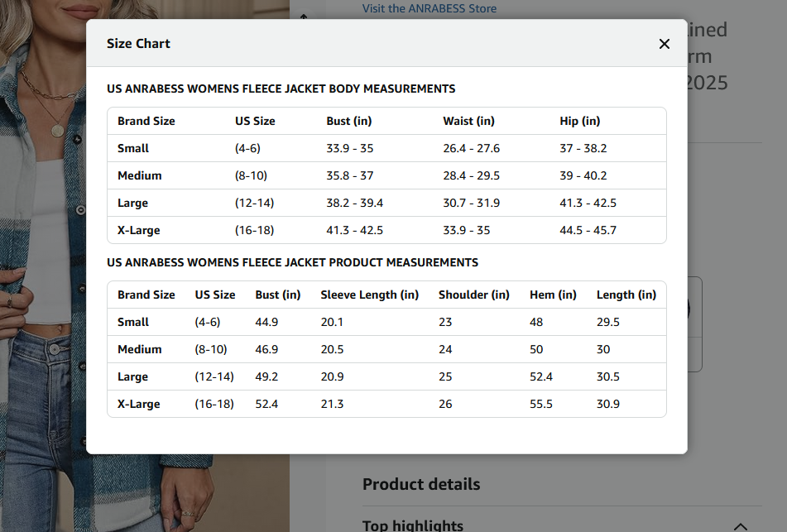The height and width of the screenshot is (532, 787).
Task: Click the hip value 37 - 38.2
Action: click(x=583, y=149)
